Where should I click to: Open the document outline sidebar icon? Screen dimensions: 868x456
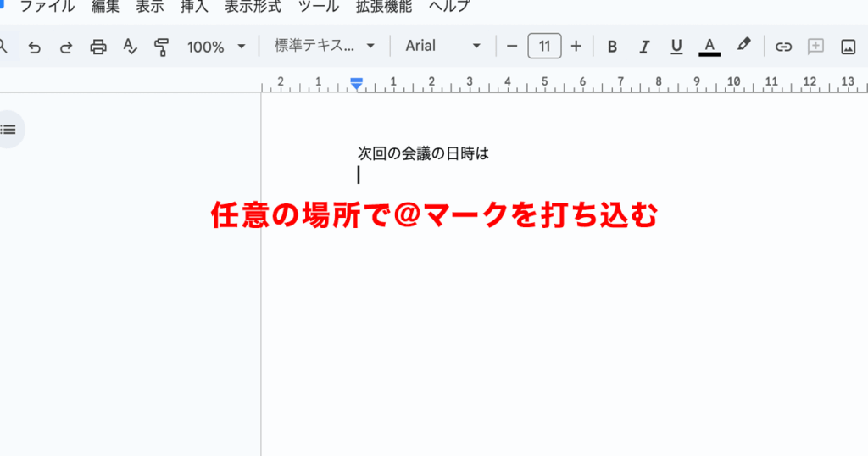coord(8,130)
